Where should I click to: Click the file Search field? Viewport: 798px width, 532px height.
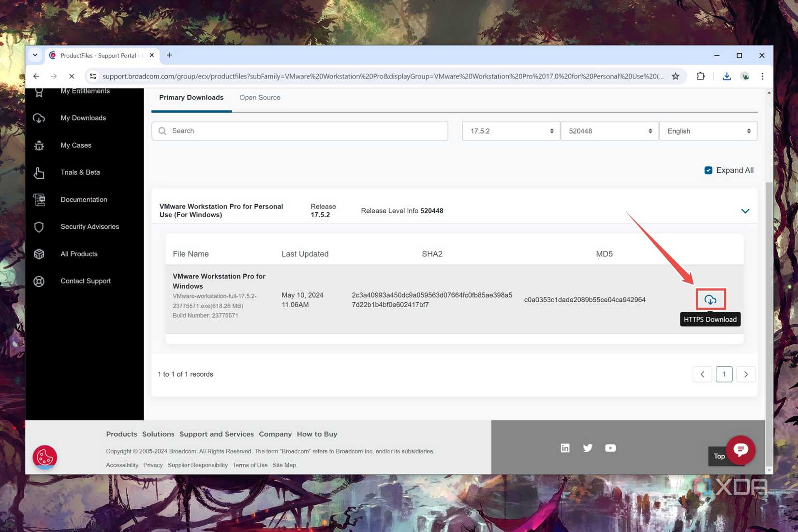coord(300,131)
